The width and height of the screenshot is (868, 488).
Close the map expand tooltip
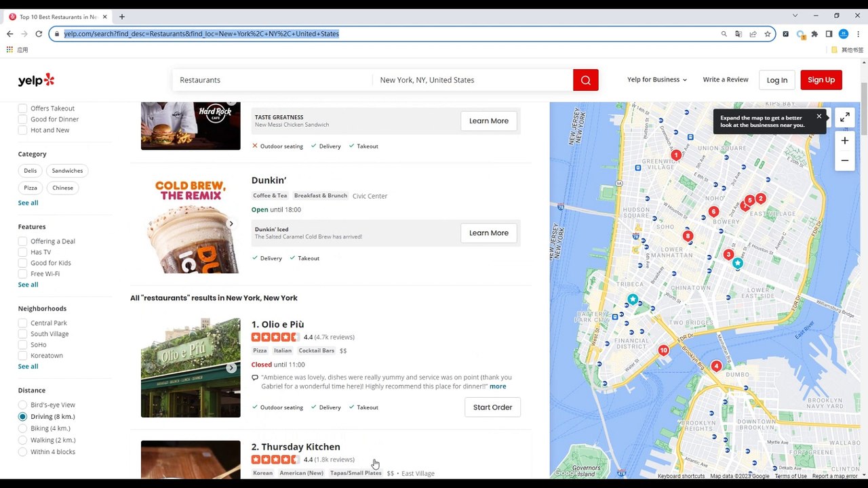(818, 117)
